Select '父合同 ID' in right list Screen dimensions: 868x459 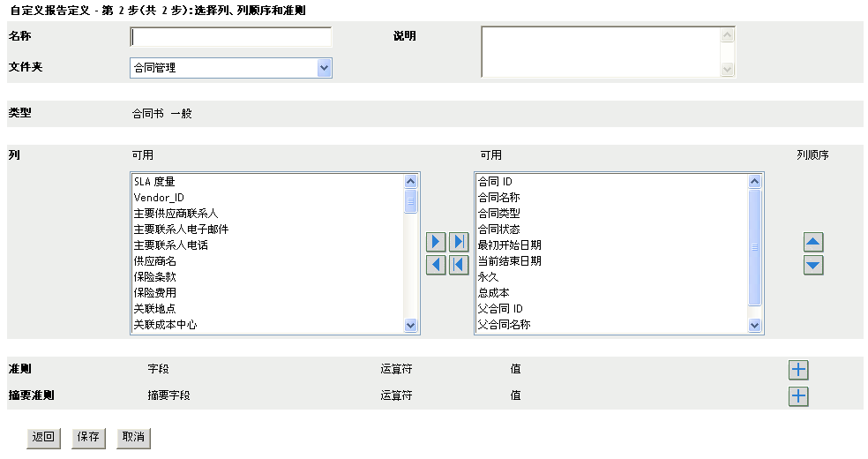(612, 308)
